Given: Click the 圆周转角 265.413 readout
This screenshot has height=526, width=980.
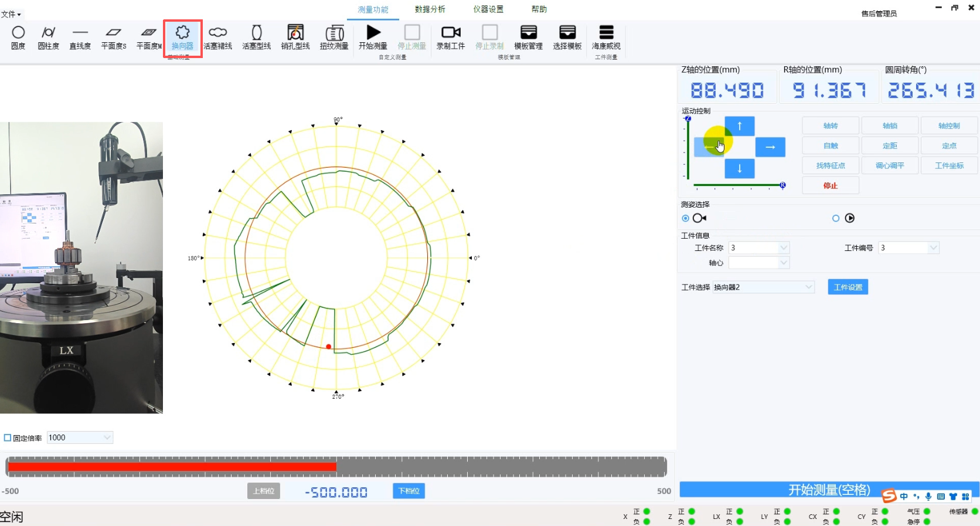Looking at the screenshot, I should [931, 90].
